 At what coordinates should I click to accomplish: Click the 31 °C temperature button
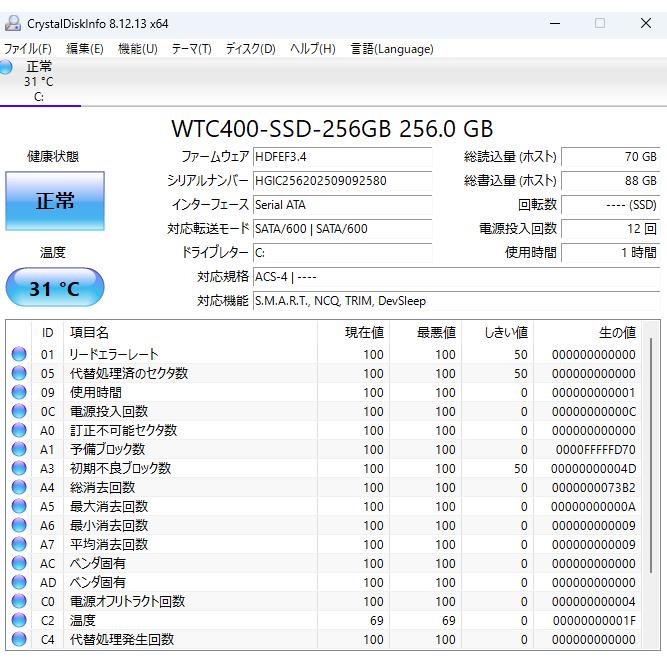tap(55, 288)
